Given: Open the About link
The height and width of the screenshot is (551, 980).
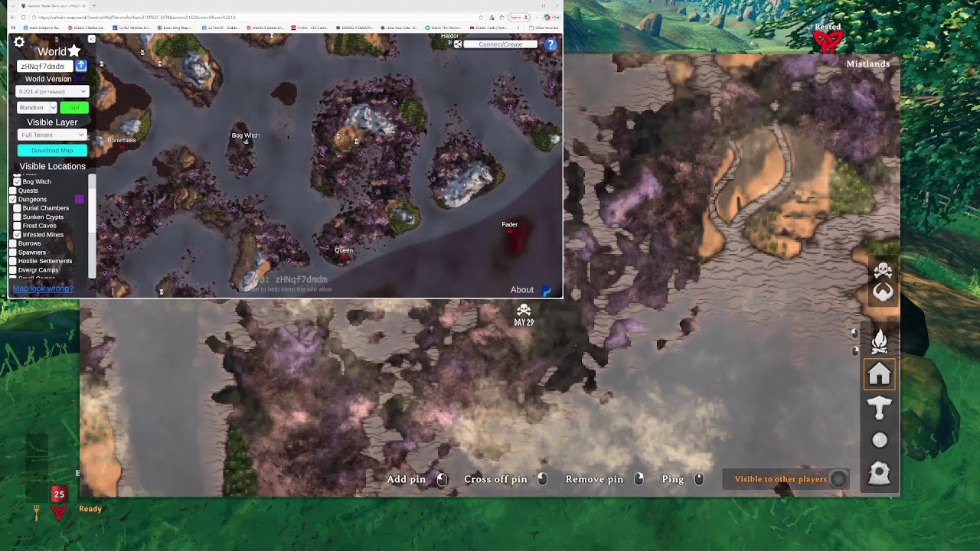Looking at the screenshot, I should click(522, 290).
